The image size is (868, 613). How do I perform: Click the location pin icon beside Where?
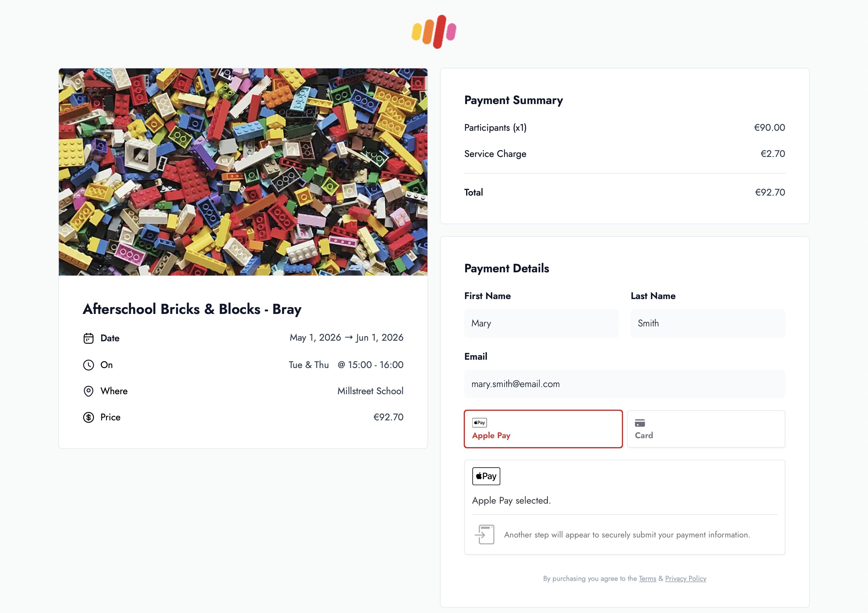click(89, 391)
